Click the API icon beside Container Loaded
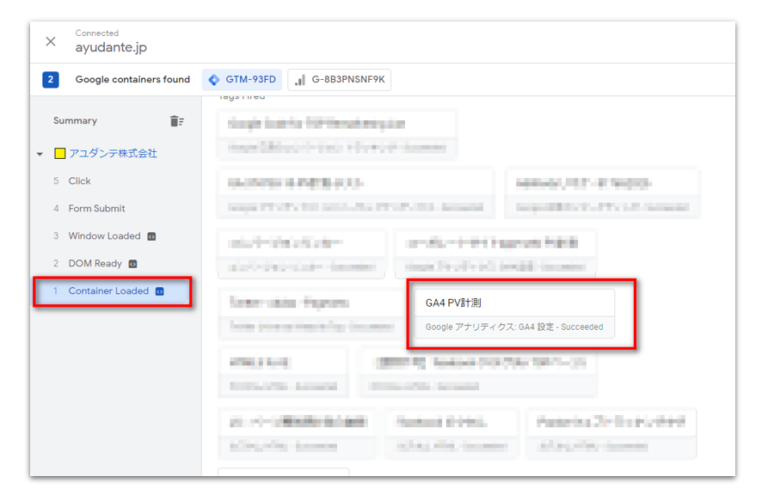768x501 pixels. [x=160, y=291]
